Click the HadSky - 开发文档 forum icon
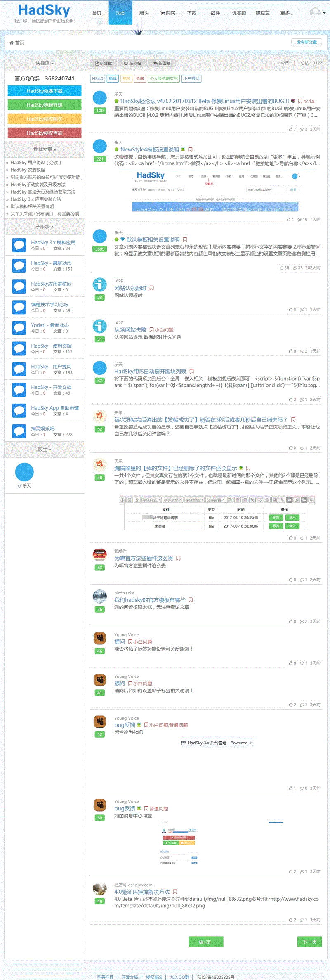 click(x=19, y=390)
